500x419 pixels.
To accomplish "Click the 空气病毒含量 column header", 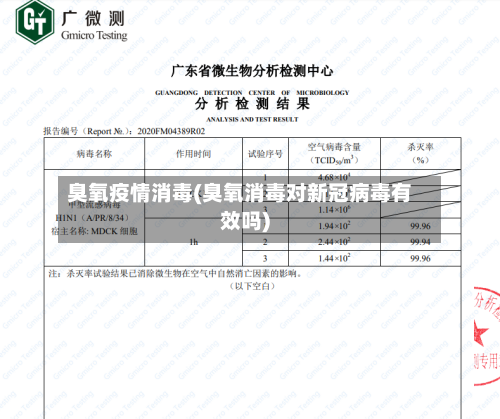I will (334, 153).
